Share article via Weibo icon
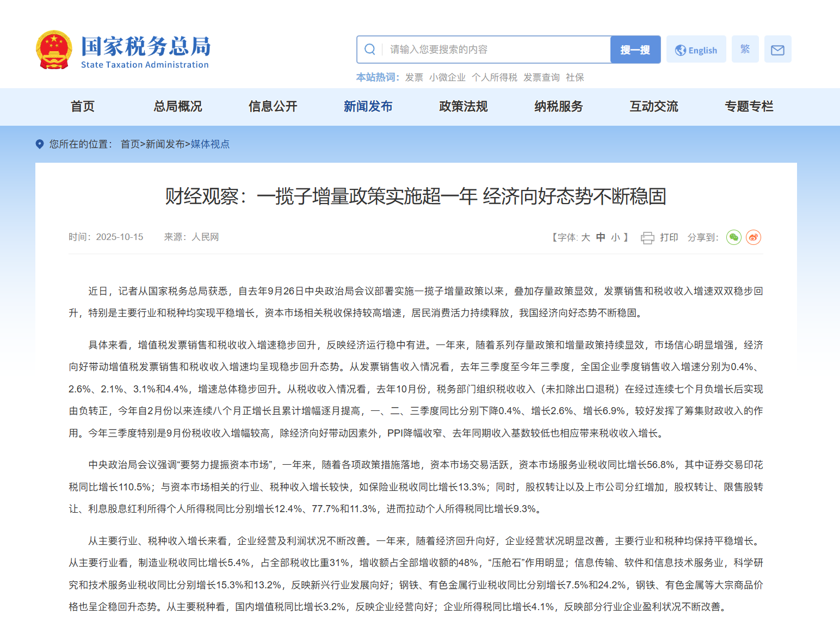This screenshot has height=621, width=840. [753, 237]
